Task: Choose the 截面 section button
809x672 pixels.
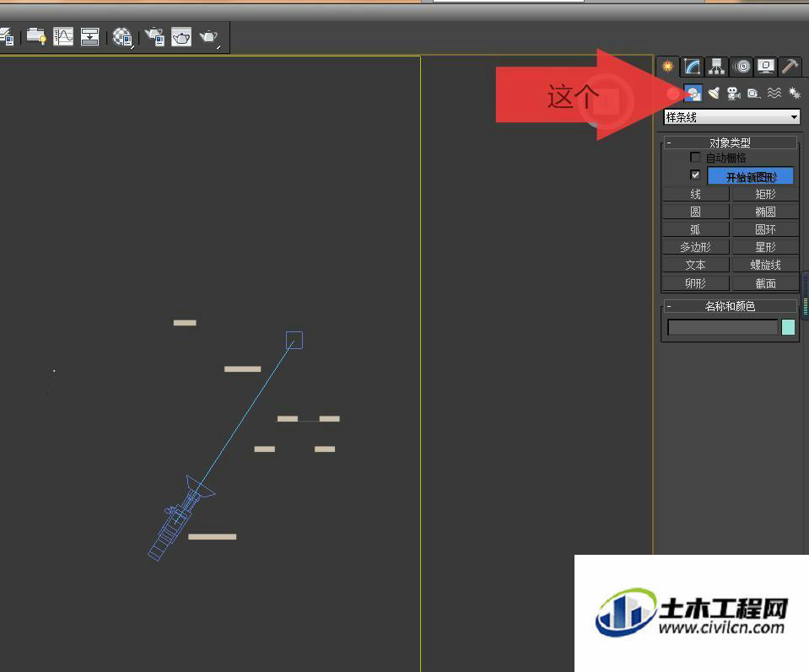Action: [765, 283]
